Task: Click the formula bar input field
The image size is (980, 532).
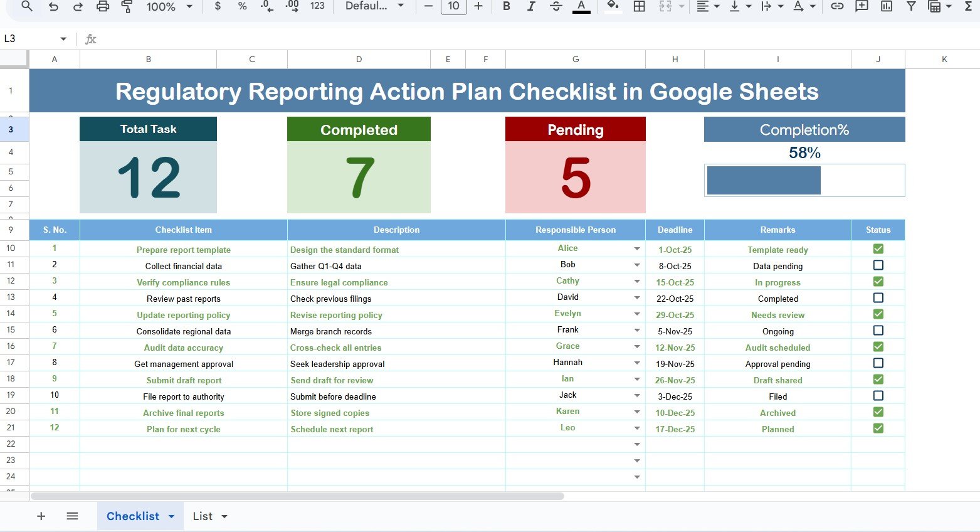Action: [502, 39]
